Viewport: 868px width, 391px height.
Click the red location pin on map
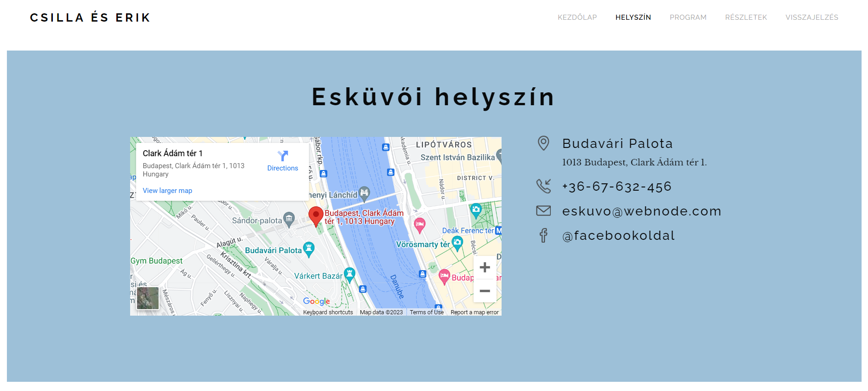point(316,216)
